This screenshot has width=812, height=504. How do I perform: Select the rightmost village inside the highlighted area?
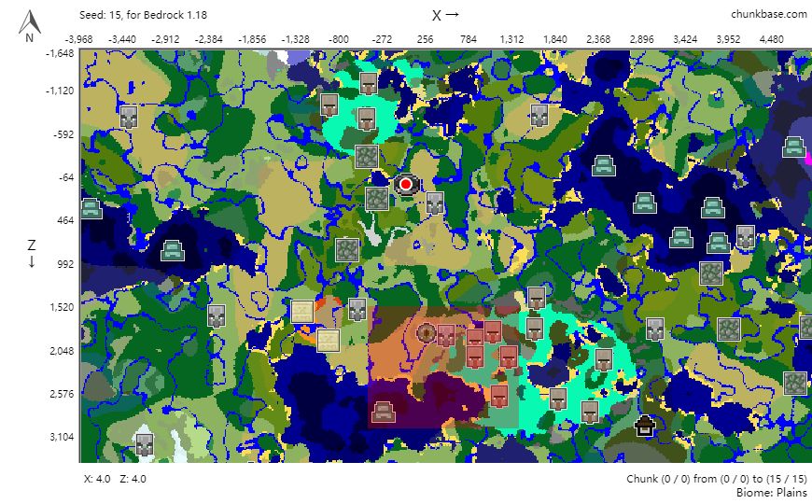(x=509, y=357)
